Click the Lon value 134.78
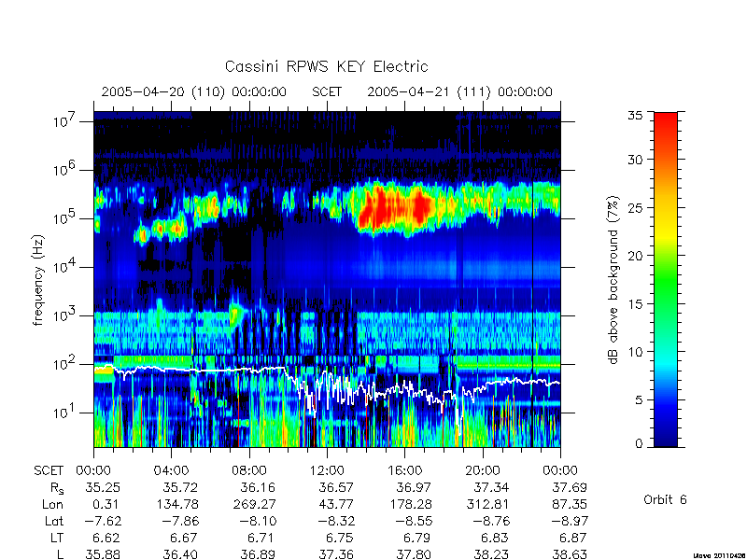This screenshot has height=560, width=747. pos(176,504)
